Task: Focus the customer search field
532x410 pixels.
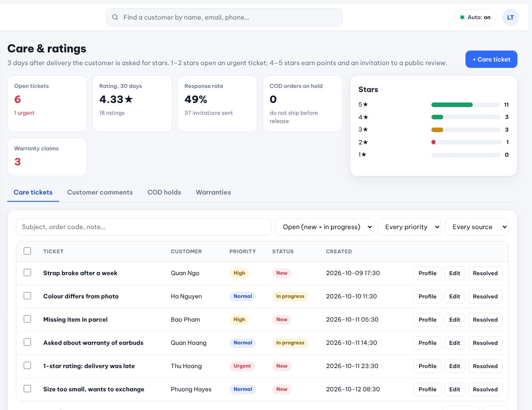Action: pyautogui.click(x=224, y=17)
